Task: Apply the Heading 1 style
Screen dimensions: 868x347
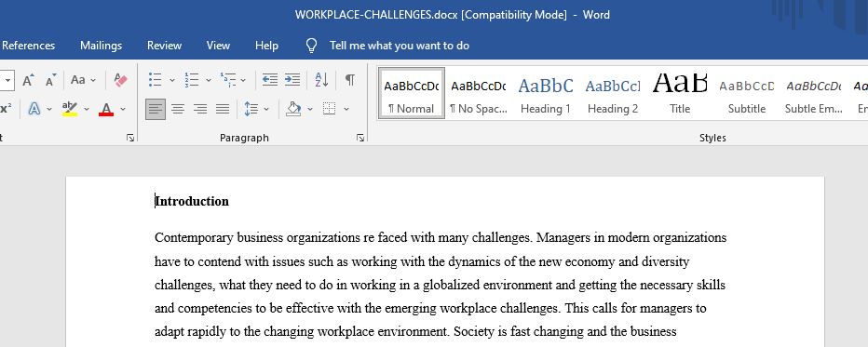Action: [x=545, y=93]
